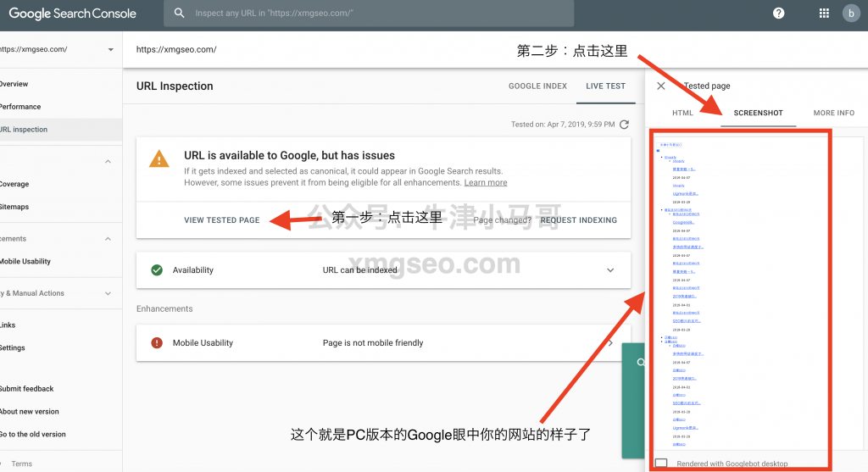Switch to the GOOGLE INDEX tab

(x=537, y=86)
